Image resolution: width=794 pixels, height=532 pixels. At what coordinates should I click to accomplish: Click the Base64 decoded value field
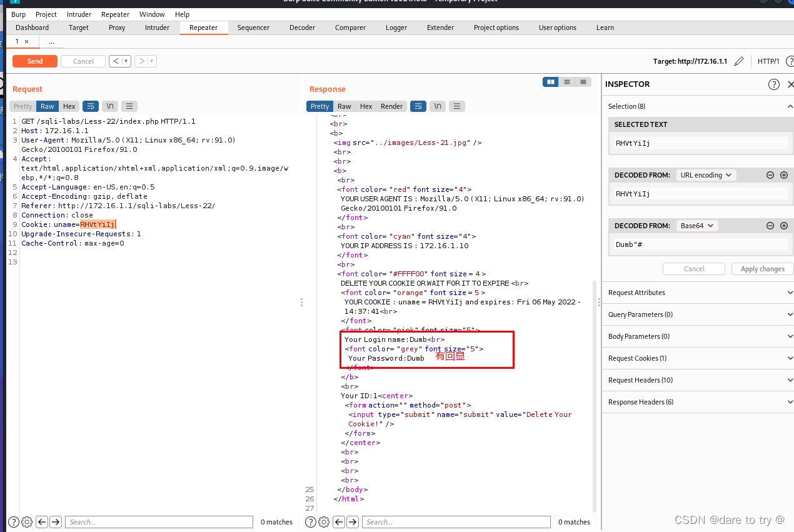click(700, 244)
